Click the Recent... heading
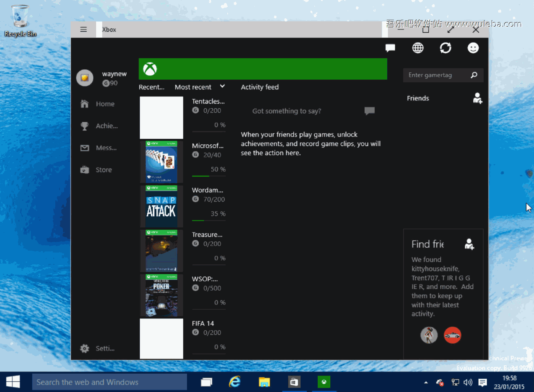This screenshot has height=392, width=534. [151, 87]
